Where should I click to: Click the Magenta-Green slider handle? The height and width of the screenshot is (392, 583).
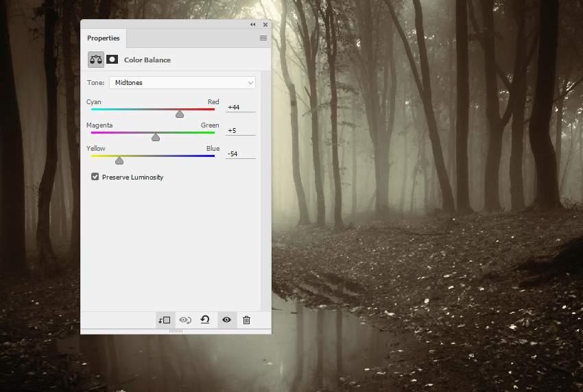(x=156, y=138)
